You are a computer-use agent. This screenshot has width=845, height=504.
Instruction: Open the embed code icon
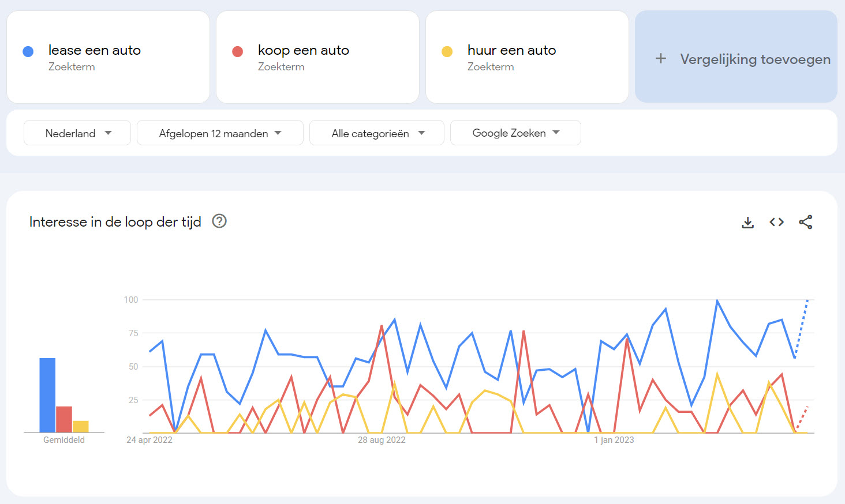(776, 222)
